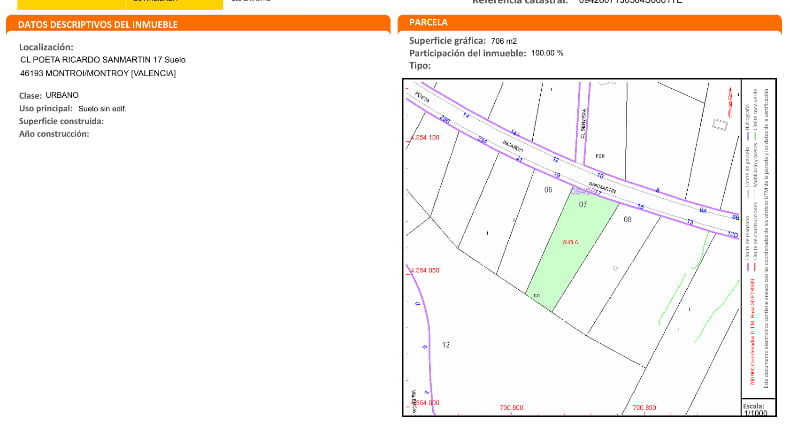The image size is (790, 440).
Task: Click coordinate label '700.800' at map bottom
Action: (x=511, y=408)
